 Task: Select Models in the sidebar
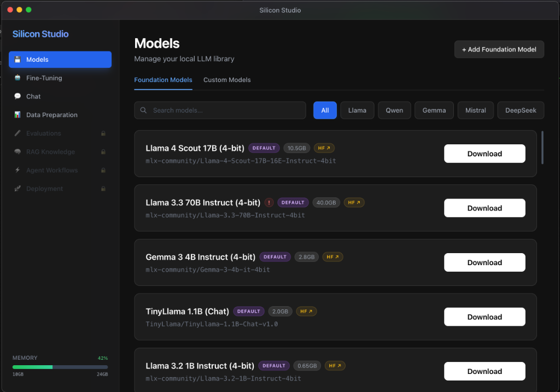pyautogui.click(x=60, y=59)
